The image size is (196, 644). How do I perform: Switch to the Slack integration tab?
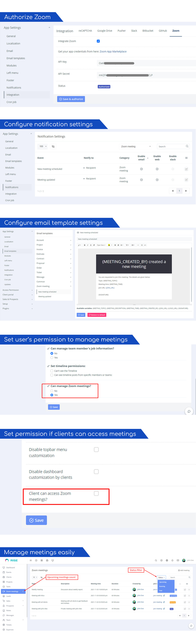pos(134,31)
